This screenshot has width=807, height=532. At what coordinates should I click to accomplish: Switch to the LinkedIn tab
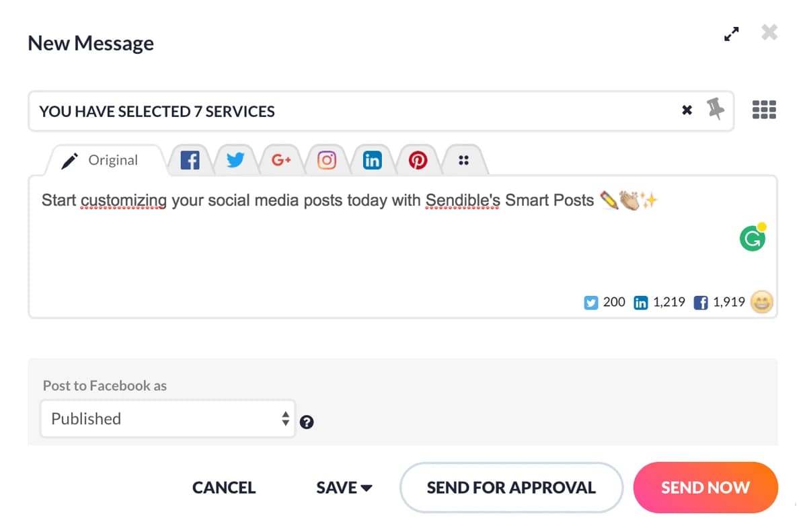pos(372,161)
